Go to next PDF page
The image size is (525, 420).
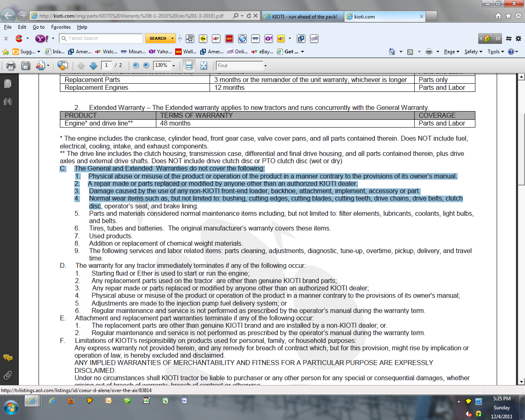coord(94,66)
